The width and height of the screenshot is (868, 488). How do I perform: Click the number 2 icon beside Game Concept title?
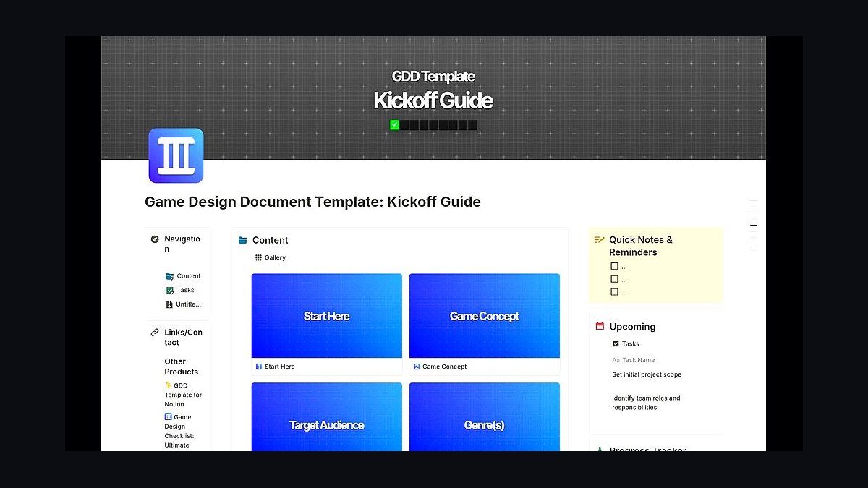pos(417,367)
